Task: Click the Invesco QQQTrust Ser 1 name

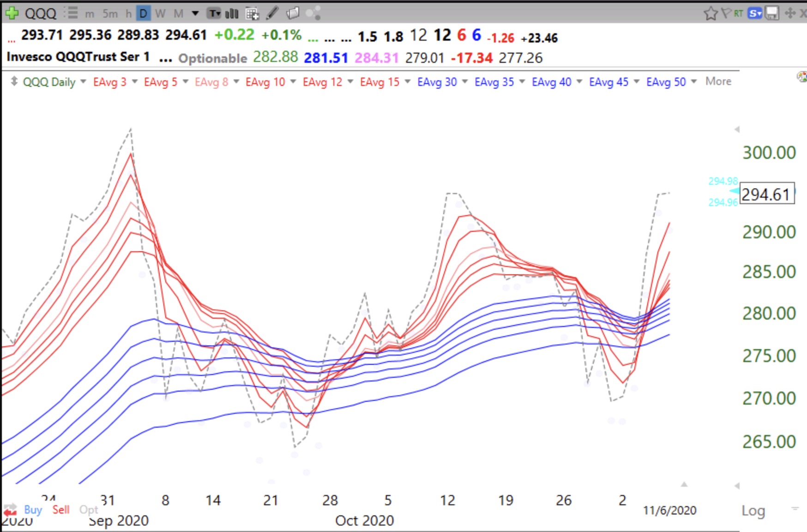Action: point(78,57)
